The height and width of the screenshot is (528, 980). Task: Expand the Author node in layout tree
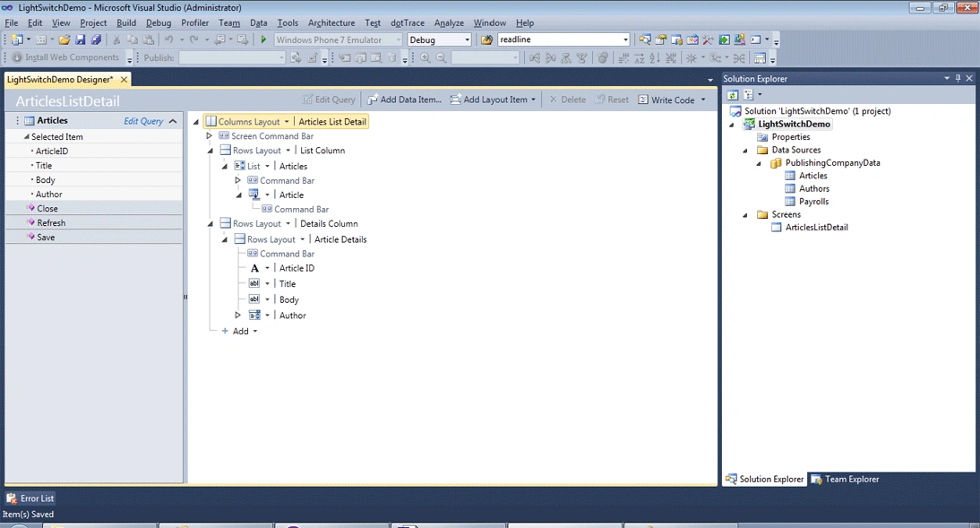click(x=237, y=316)
